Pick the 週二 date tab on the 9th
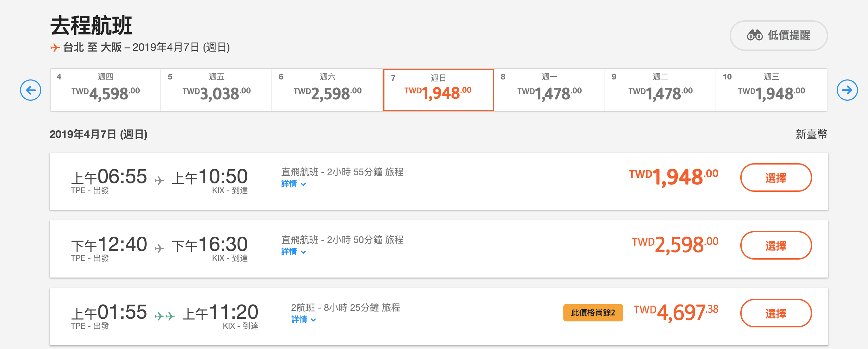The image size is (868, 349). coord(660,90)
